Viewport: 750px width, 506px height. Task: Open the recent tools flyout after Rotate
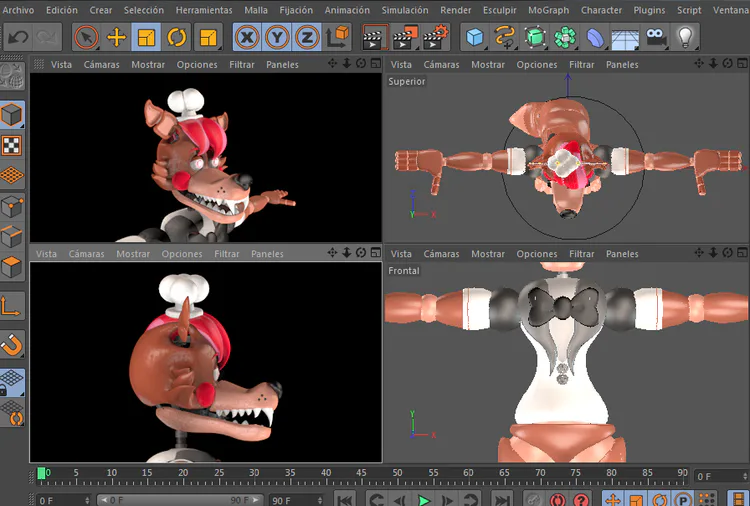(x=208, y=37)
